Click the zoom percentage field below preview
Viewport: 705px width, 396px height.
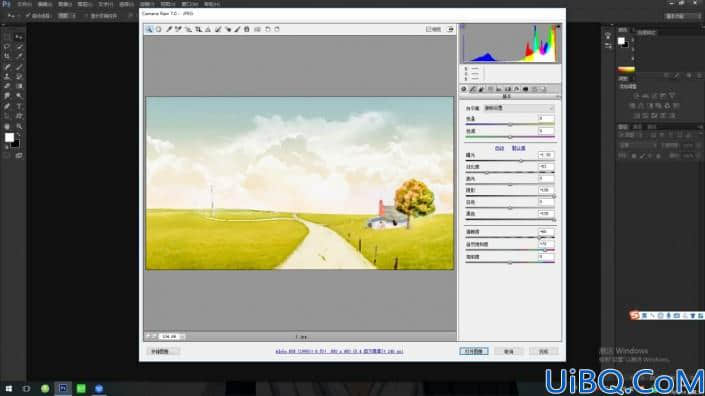tap(170, 336)
